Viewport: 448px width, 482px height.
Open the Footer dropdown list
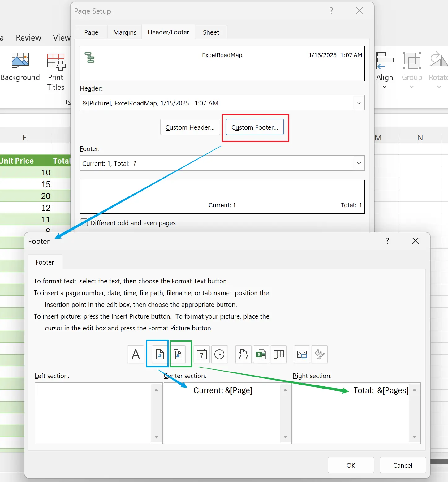359,163
